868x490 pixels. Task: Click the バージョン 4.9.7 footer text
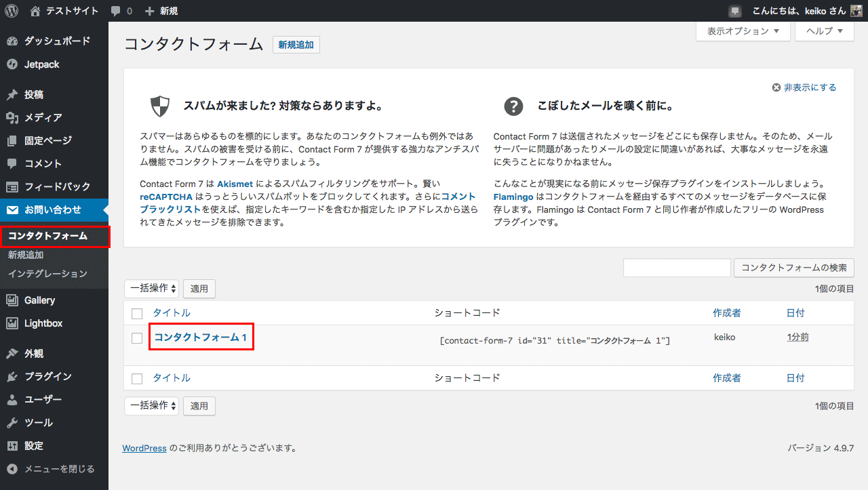pyautogui.click(x=821, y=448)
